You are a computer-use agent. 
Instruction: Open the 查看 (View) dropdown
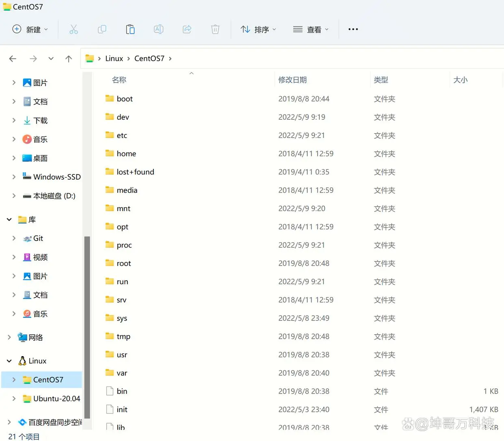pyautogui.click(x=311, y=29)
